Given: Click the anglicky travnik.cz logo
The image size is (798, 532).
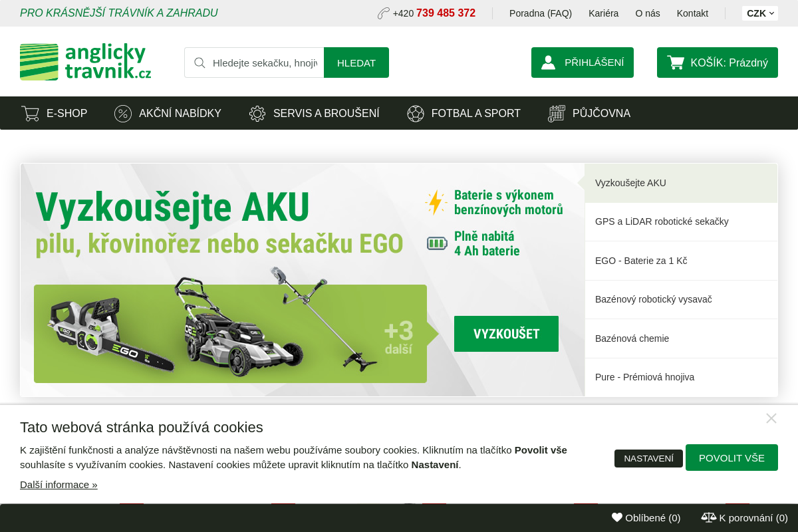Looking at the screenshot, I should (x=86, y=62).
